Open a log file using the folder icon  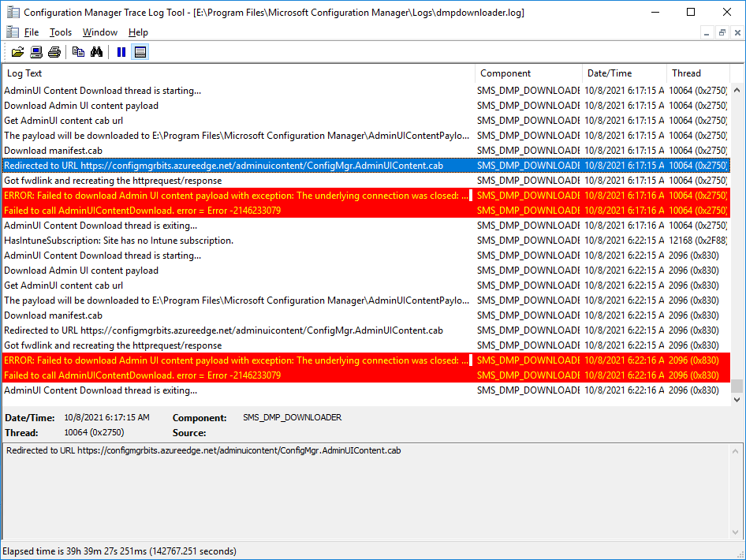[x=17, y=51]
